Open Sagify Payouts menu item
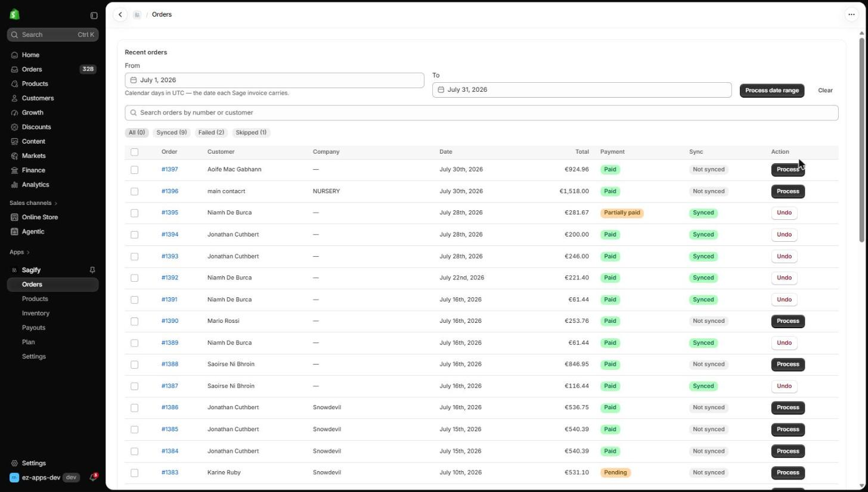 coord(33,328)
